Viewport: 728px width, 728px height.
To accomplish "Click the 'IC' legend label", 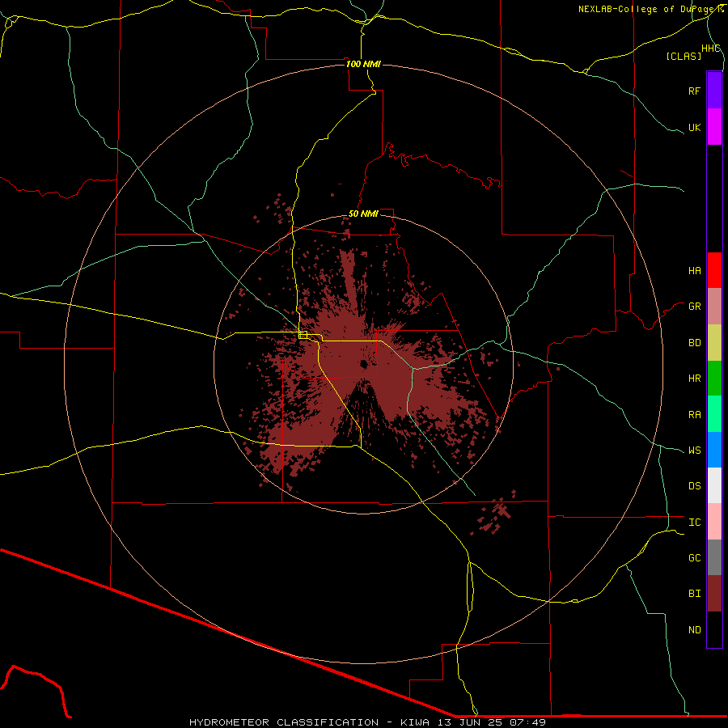I will 694,522.
